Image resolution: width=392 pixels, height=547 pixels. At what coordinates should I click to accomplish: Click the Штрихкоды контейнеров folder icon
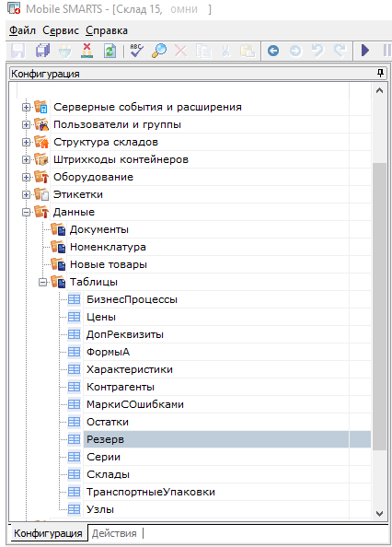coord(41,159)
